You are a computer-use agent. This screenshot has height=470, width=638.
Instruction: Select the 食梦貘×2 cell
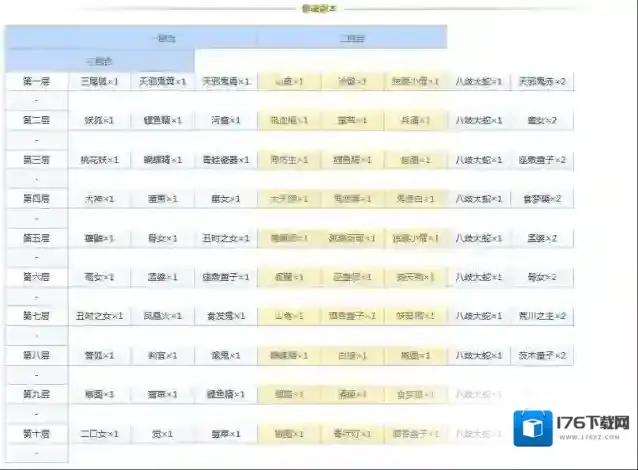542,199
